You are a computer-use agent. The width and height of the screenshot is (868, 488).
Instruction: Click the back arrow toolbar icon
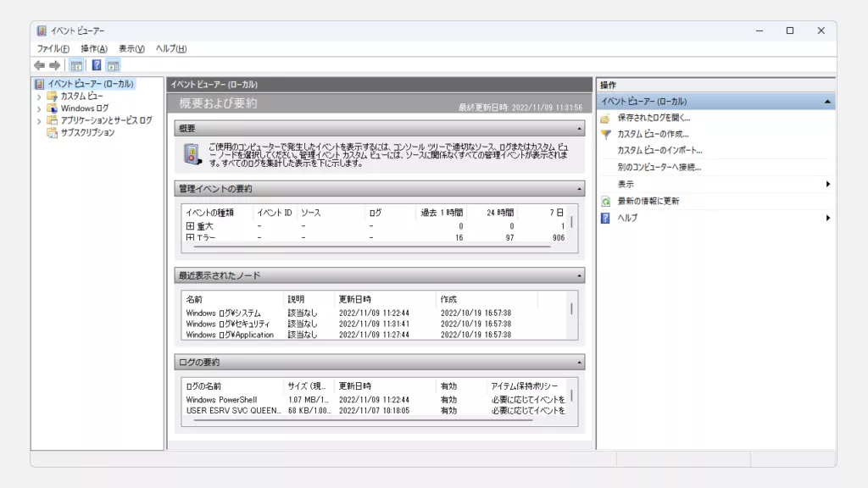coord(39,65)
